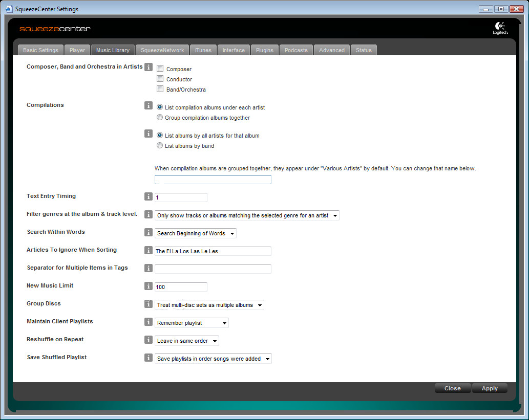Switch to Status tab

(364, 50)
